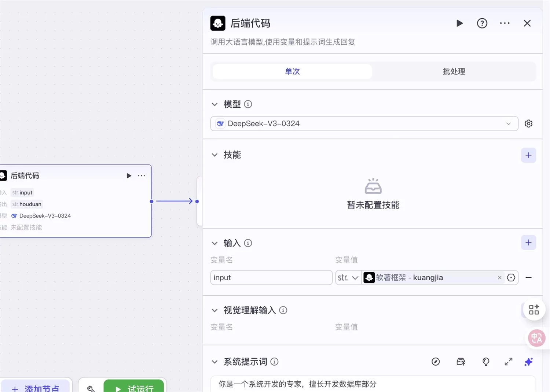Image resolution: width=550 pixels, height=392 pixels.
Task: Click the prompt library inbox icon
Action: click(461, 362)
